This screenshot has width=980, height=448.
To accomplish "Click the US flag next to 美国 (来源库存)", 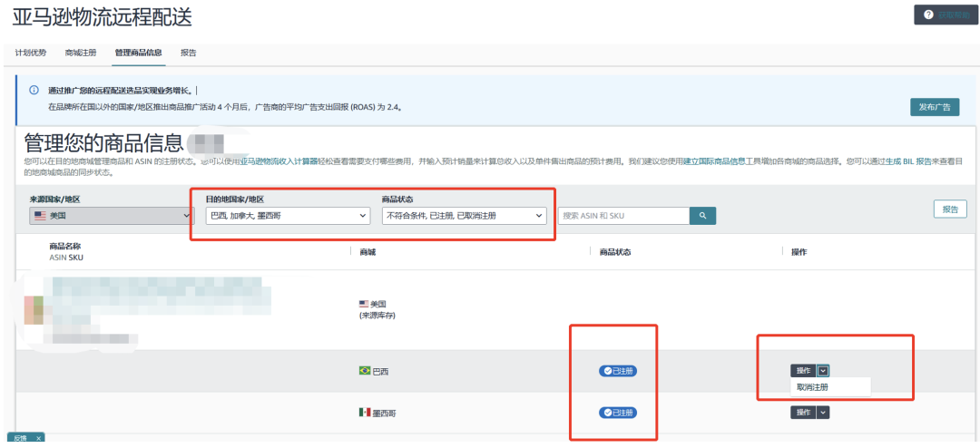I will [364, 304].
